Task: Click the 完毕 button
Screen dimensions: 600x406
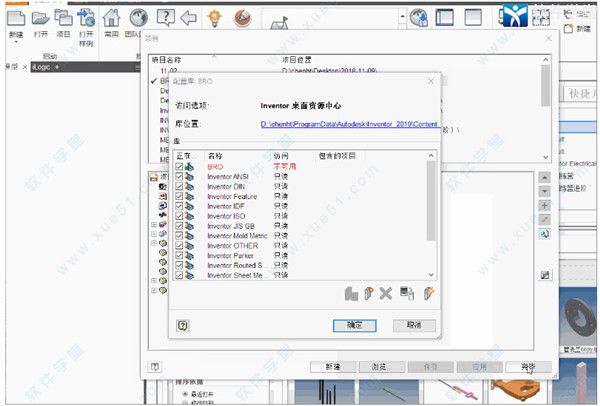Action: [x=528, y=367]
